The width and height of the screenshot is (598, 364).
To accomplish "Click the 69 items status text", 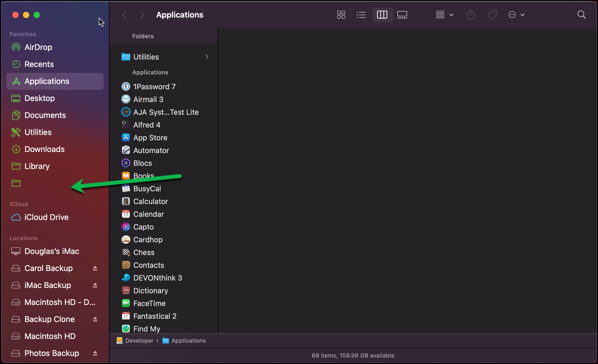I will point(353,355).
